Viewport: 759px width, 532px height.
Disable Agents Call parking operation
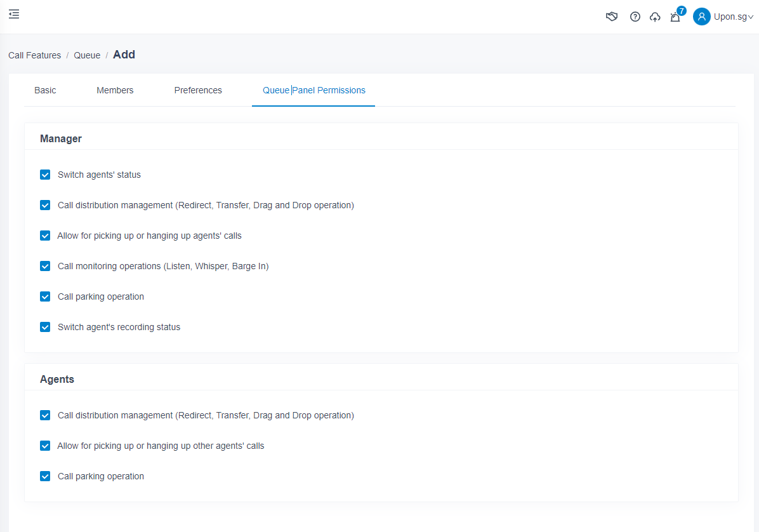click(x=45, y=476)
